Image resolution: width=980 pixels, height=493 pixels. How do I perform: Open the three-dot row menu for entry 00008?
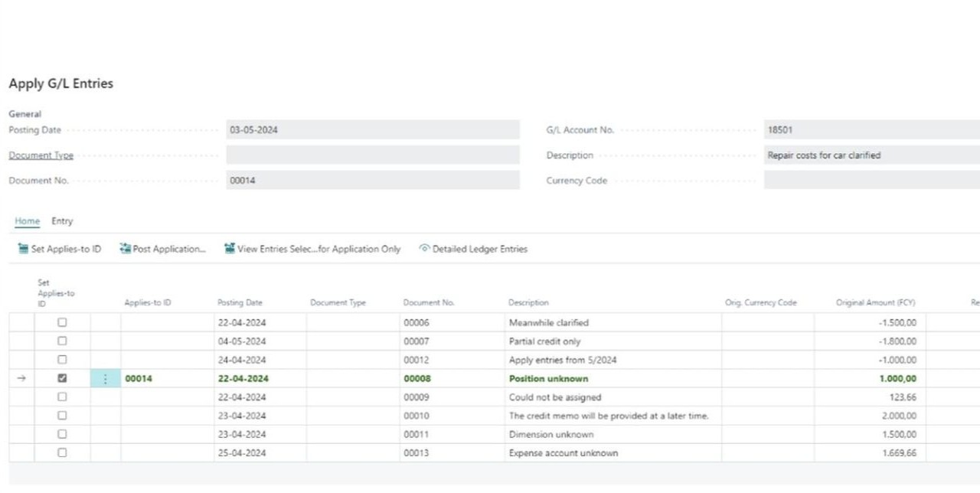click(x=106, y=379)
